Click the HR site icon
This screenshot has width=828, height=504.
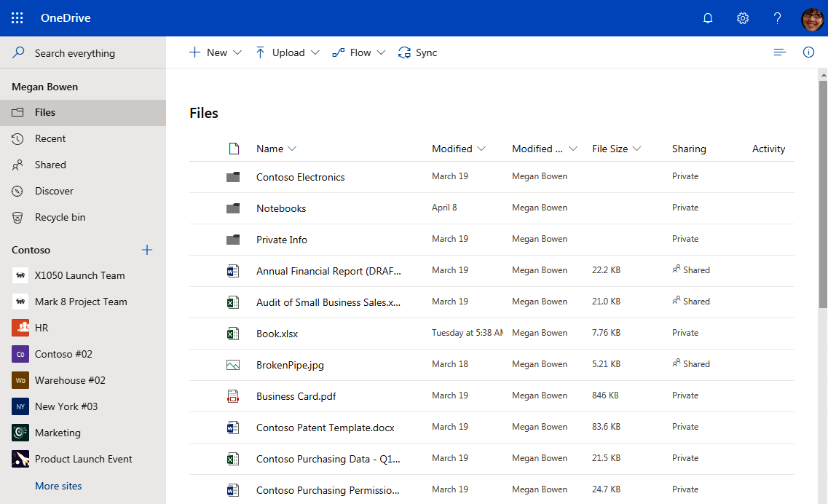(20, 328)
